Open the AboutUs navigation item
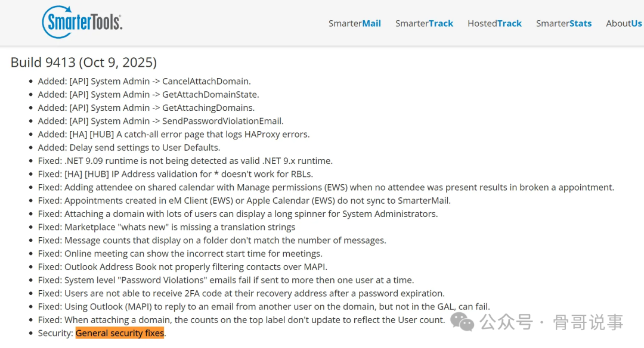This screenshot has height=348, width=644. (624, 23)
